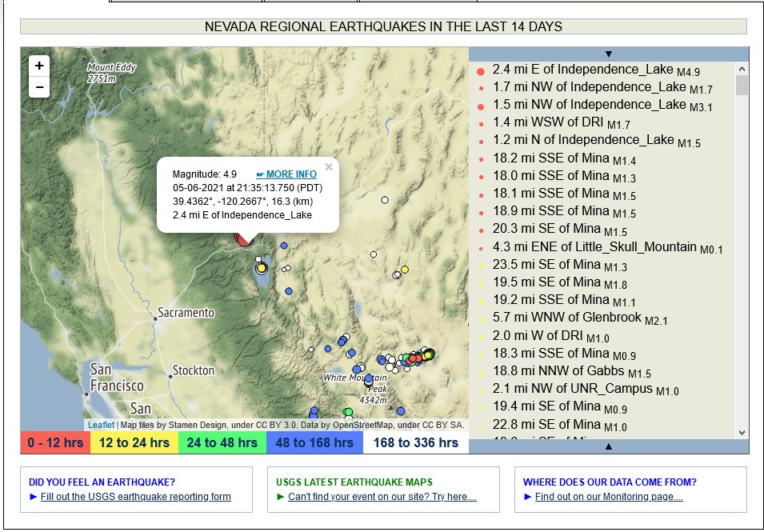
Task: Select 18.8 mi NNW of Gabbs M1.5
Action: 571,371
